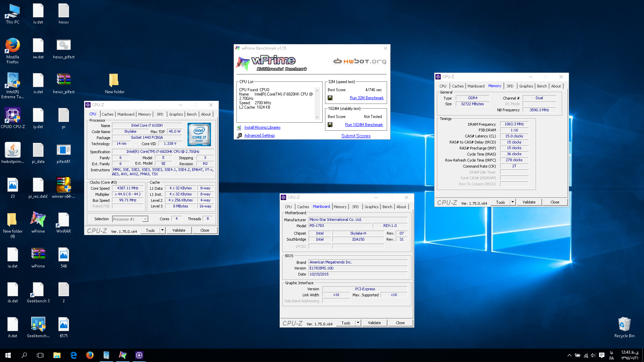The image size is (644, 362).
Task: Switch to Caches tab in CPU-Z CPU window
Action: [107, 114]
